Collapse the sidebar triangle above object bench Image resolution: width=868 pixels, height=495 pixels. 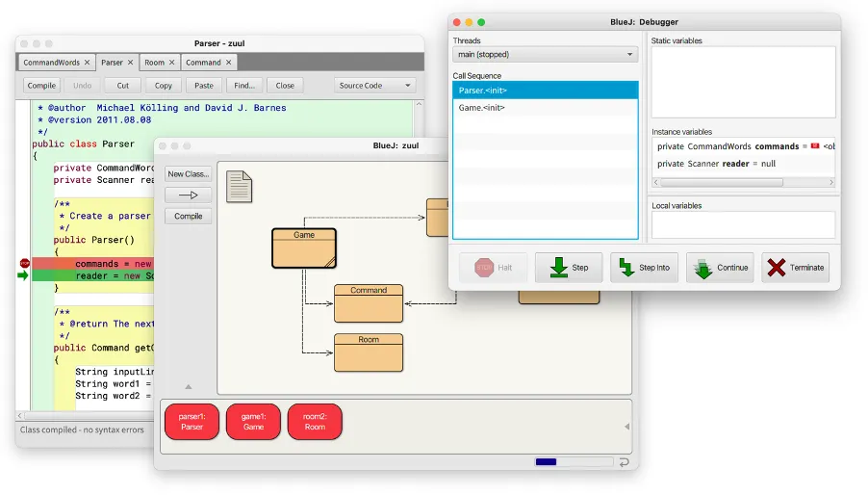click(x=189, y=387)
